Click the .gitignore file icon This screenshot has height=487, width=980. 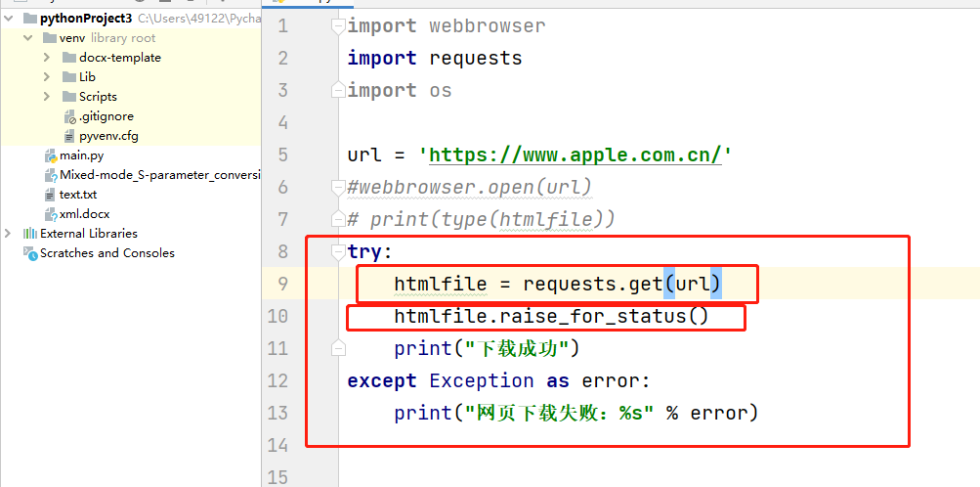tap(70, 116)
